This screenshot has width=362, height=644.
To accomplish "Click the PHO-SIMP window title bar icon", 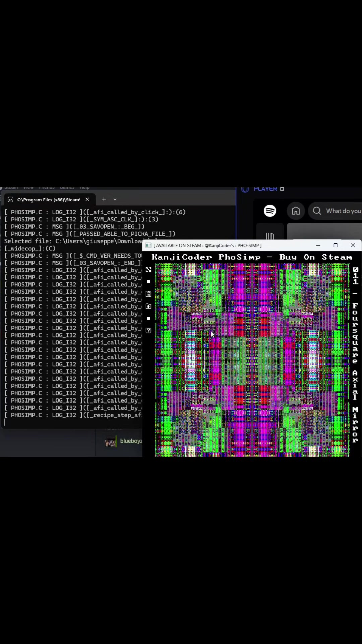I will click(148, 245).
